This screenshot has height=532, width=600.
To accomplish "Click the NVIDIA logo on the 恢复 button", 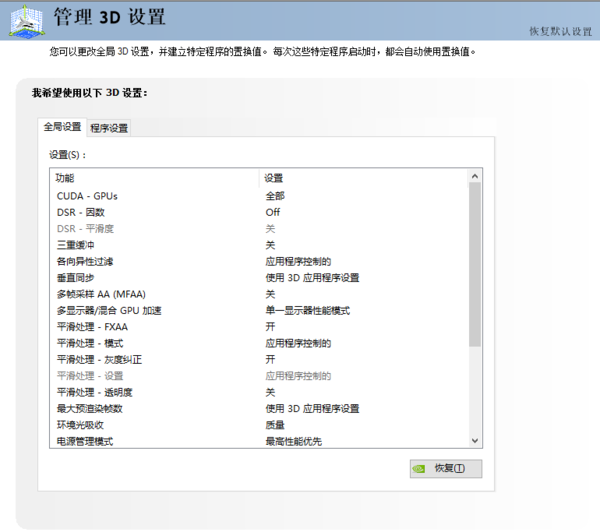I will 419,468.
